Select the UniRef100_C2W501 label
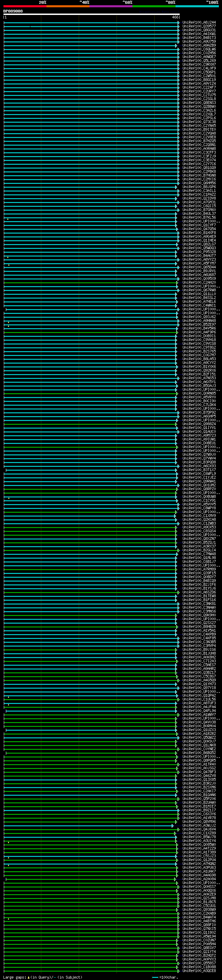Viewport: 222px width, 980px height. (x=199, y=76)
